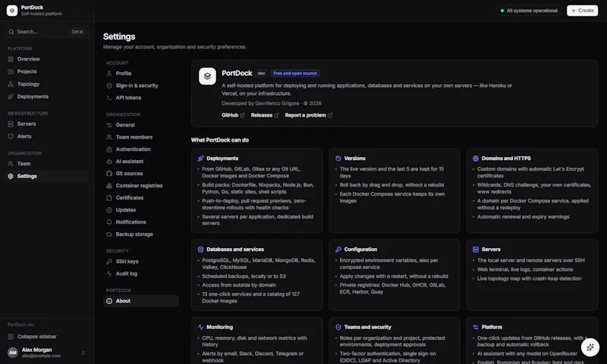Click the Team members icon

(x=109, y=137)
